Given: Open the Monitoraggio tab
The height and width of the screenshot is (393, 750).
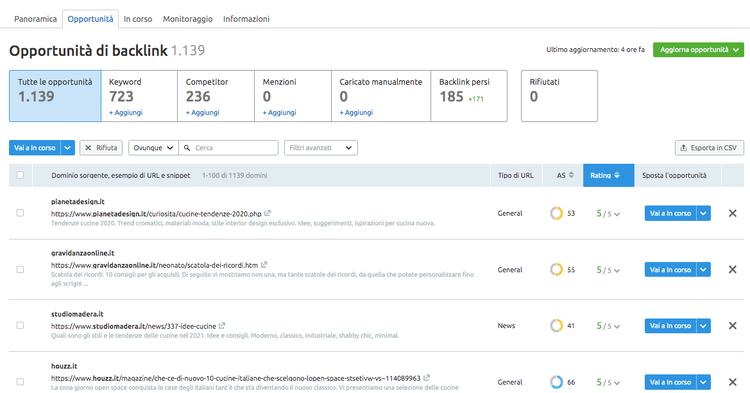Looking at the screenshot, I should click(x=188, y=19).
